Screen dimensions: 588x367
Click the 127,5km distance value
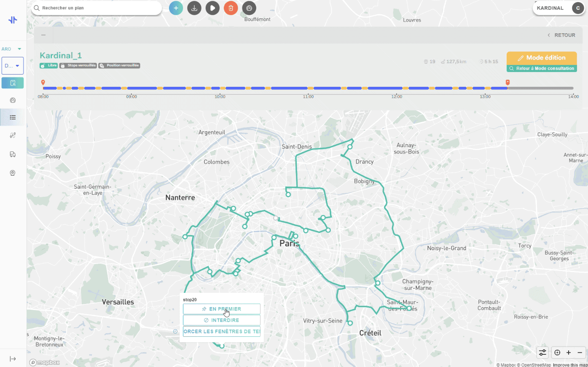tap(454, 62)
